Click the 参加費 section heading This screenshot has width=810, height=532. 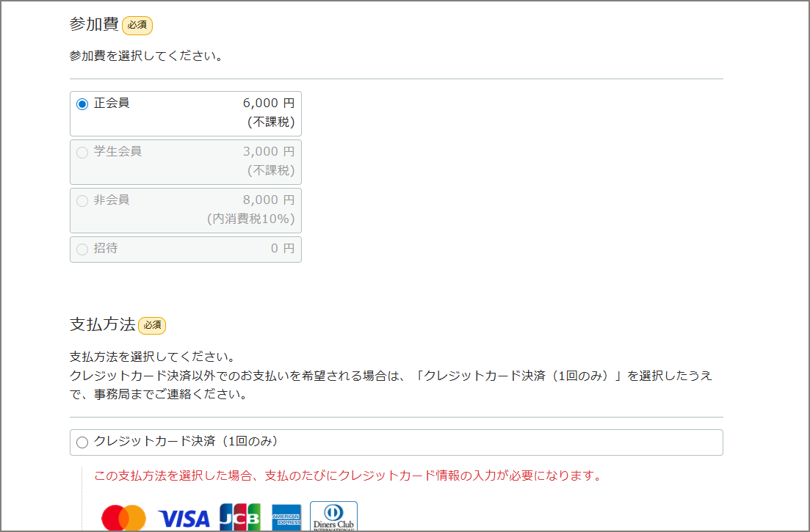(94, 24)
